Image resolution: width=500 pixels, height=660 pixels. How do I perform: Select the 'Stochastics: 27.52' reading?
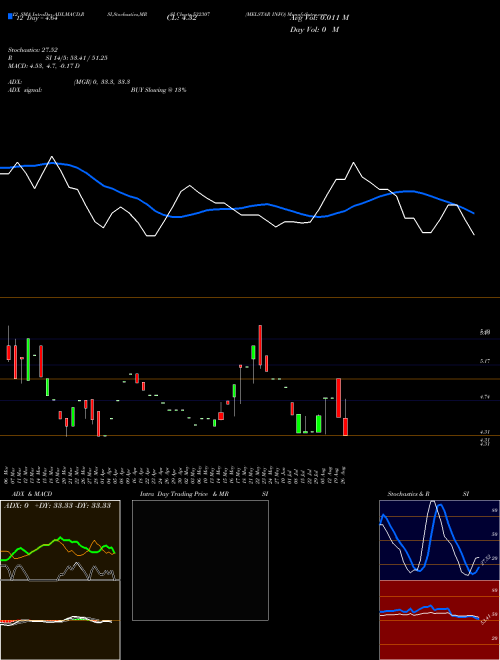point(33,50)
